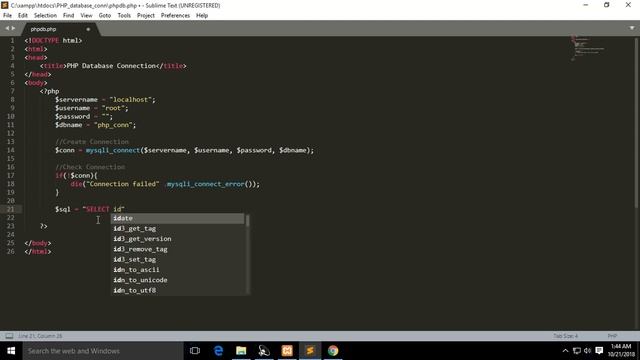Open the Goto menu
This screenshot has height=360, width=640.
[104, 16]
